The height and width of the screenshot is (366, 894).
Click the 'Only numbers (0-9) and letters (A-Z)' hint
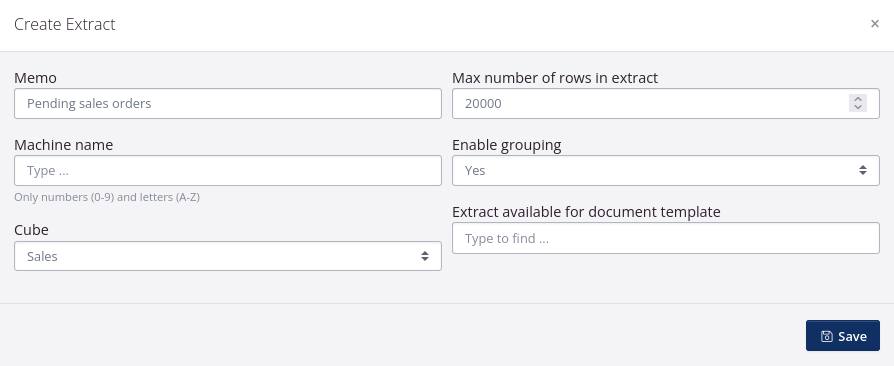[x=107, y=197]
